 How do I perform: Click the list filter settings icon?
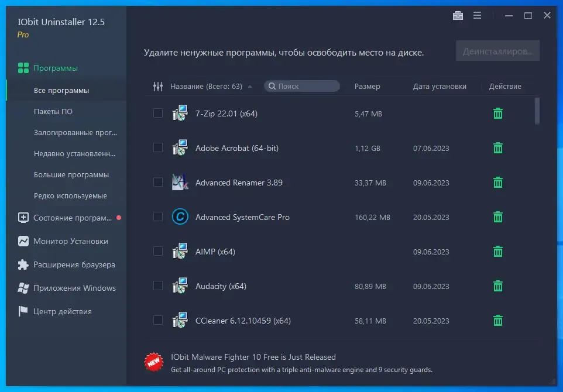[x=158, y=86]
